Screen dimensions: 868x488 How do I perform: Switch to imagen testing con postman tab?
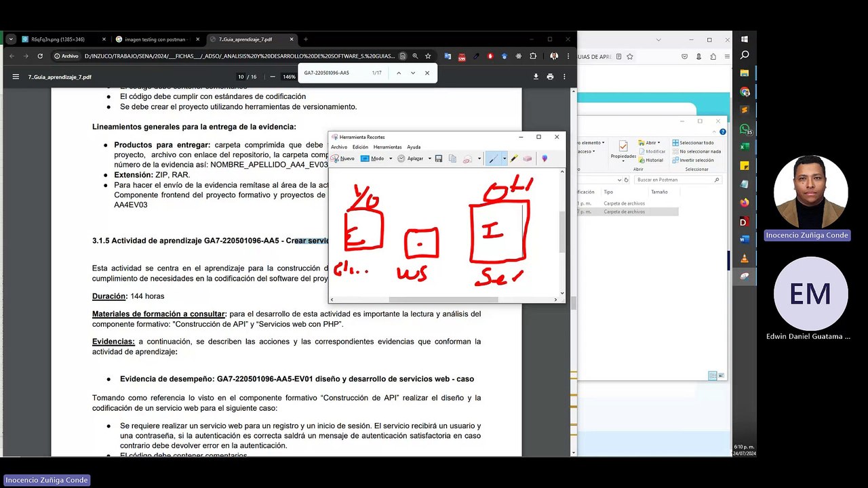point(157,39)
